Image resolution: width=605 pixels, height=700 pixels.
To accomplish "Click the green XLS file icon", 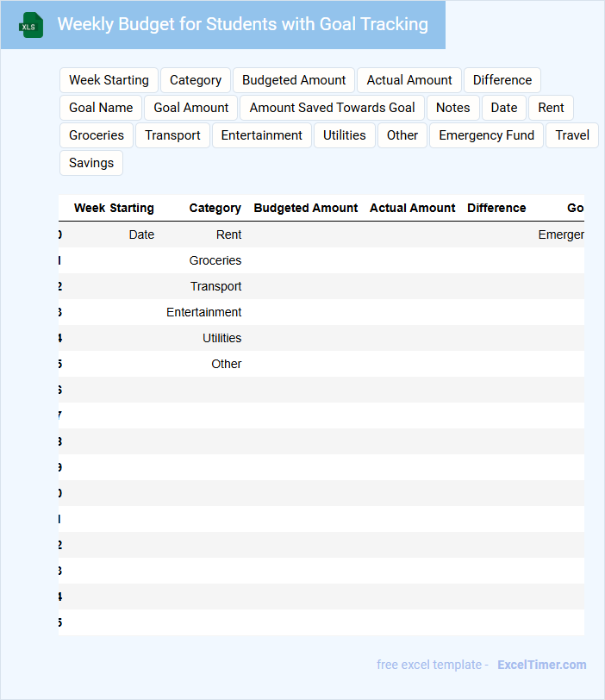I will point(31,25).
